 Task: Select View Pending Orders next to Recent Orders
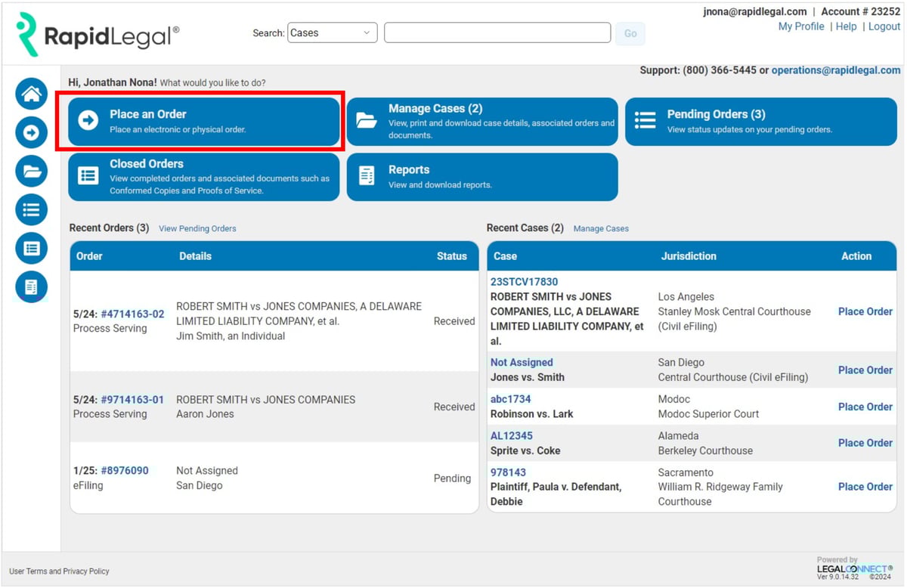click(x=197, y=228)
